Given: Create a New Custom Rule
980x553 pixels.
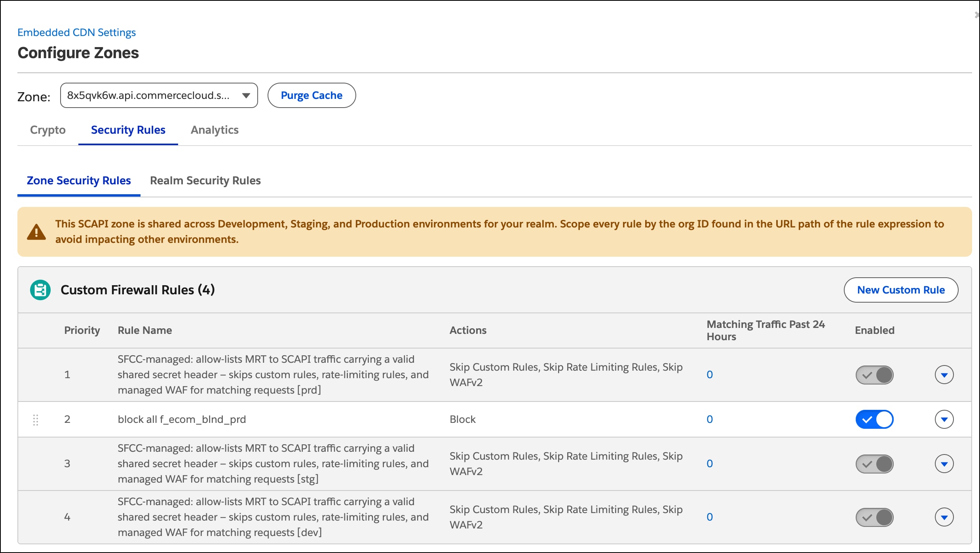Looking at the screenshot, I should (x=901, y=290).
